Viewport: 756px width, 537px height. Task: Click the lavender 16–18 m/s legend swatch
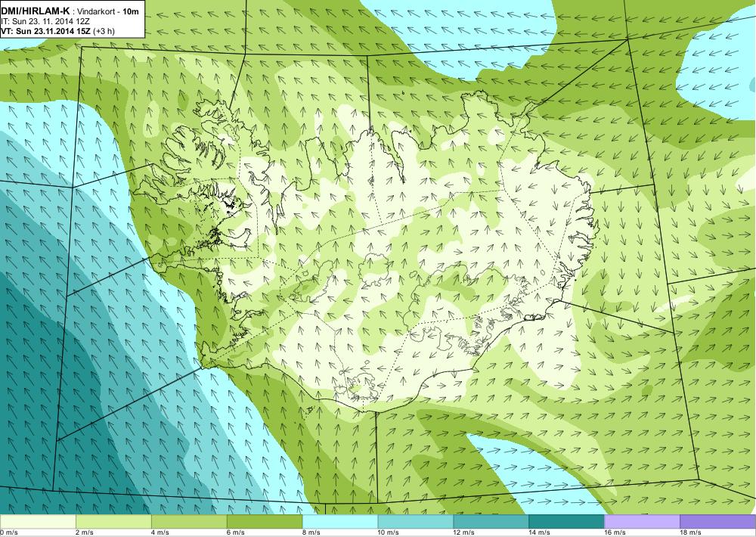tap(642, 522)
